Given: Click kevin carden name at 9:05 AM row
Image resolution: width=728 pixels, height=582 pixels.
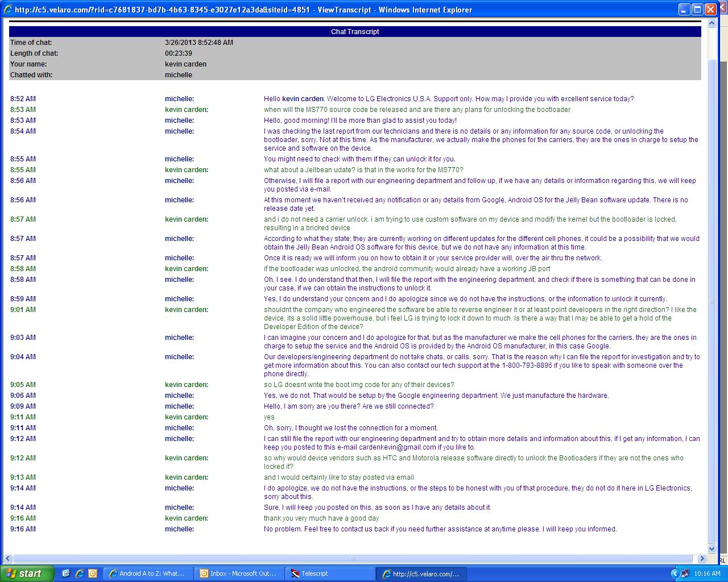Looking at the screenshot, I should point(187,385).
